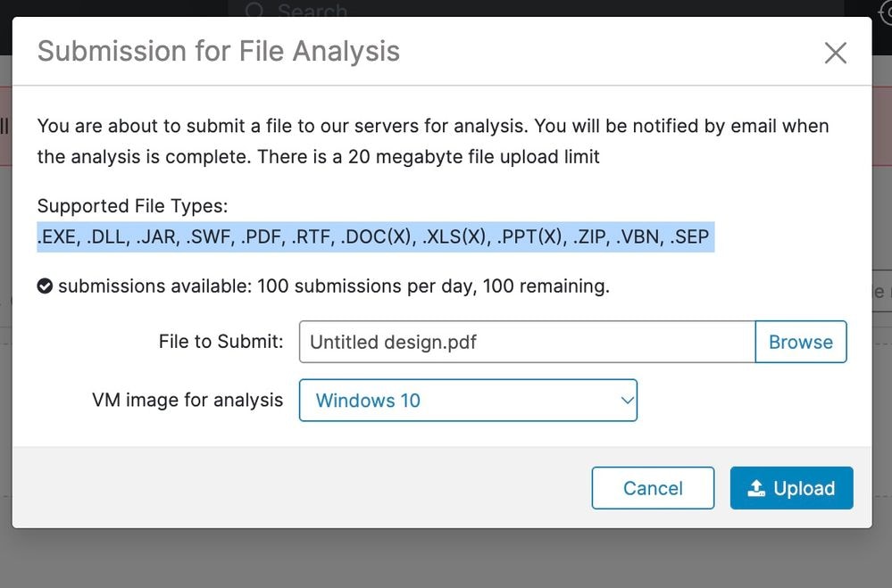Click the '100 submissions per day' text
Viewport: 892px width, 588px height.
(x=364, y=286)
